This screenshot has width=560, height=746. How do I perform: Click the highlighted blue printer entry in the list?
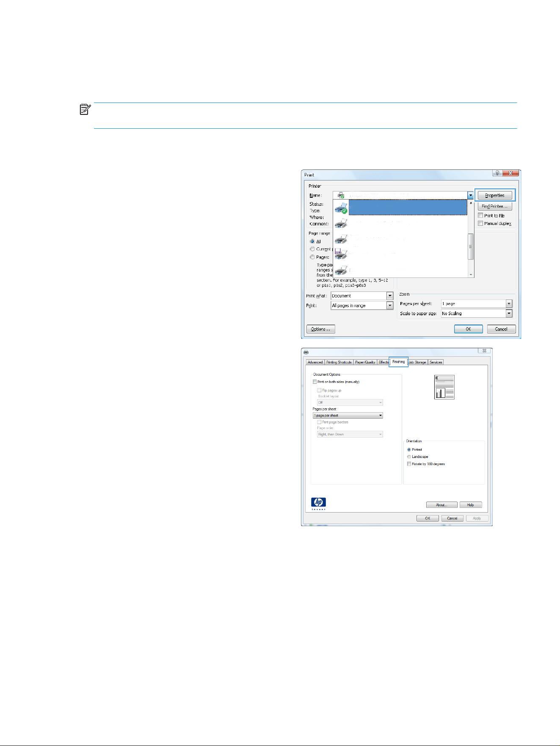point(408,208)
